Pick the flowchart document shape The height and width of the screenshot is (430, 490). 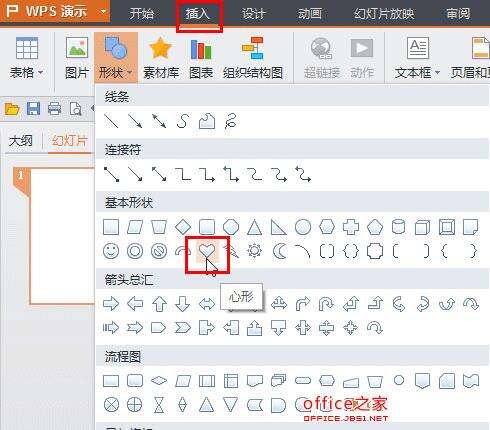(255, 381)
